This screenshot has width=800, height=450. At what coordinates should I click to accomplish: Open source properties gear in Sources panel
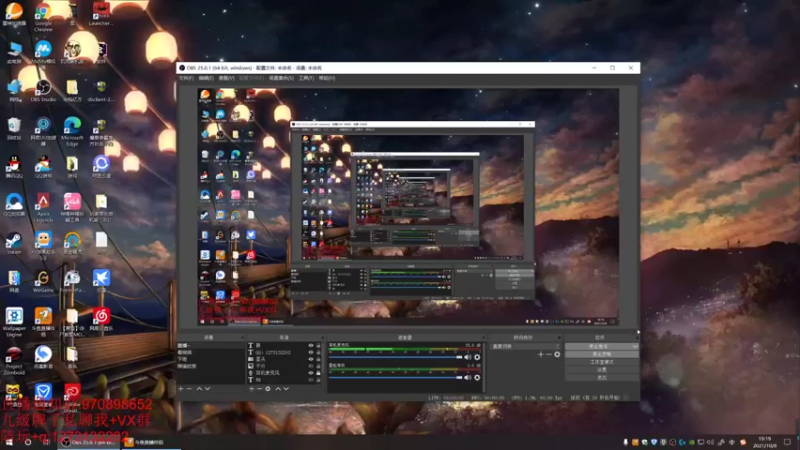pyautogui.click(x=268, y=389)
